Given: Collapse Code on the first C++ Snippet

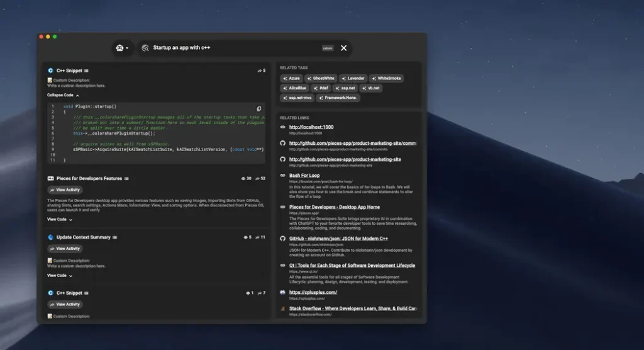Looking at the screenshot, I should coord(63,95).
